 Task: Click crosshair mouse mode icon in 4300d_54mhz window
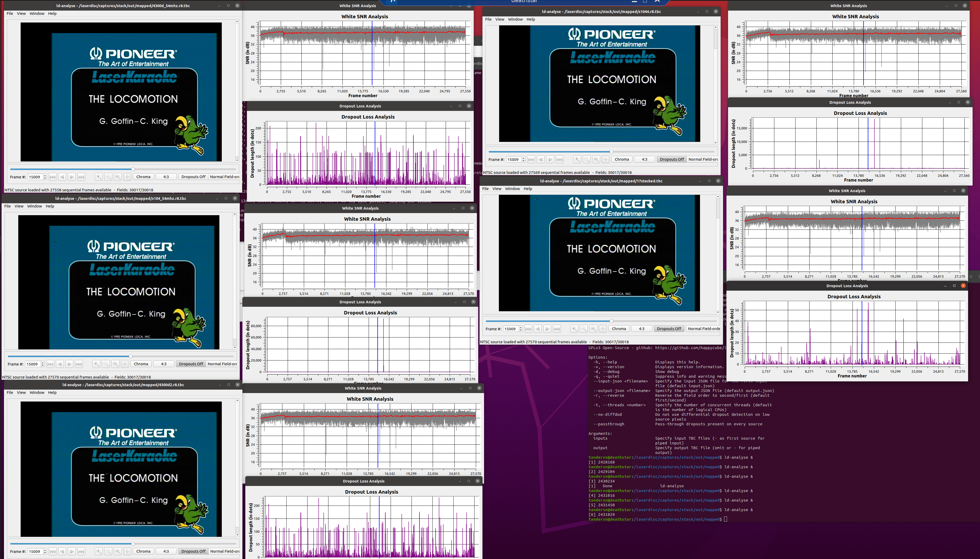click(x=128, y=177)
